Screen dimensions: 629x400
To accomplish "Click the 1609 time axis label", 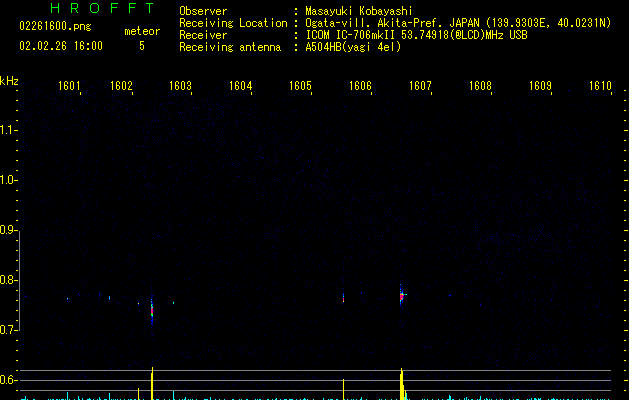I will tap(540, 86).
